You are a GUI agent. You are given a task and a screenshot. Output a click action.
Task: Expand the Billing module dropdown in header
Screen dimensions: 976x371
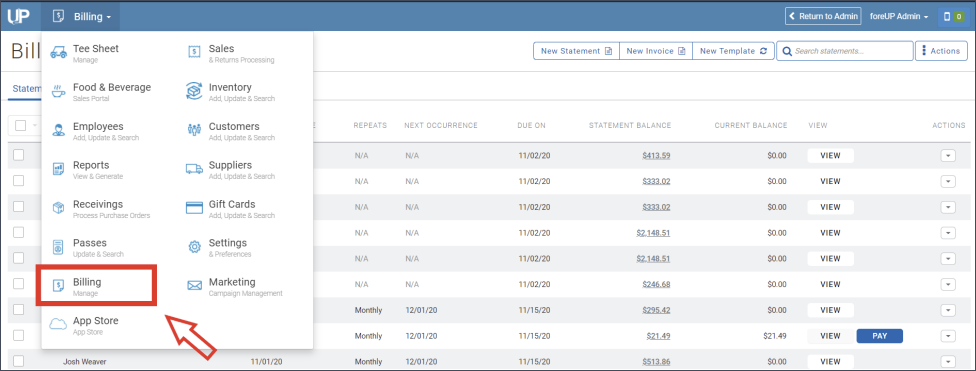(x=82, y=16)
